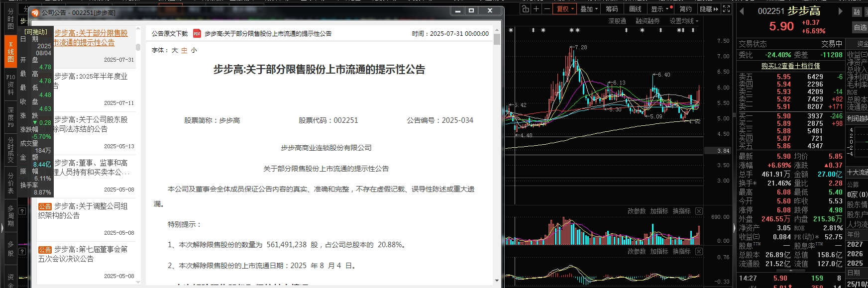Open the 复权 dropdown

click(565, 9)
